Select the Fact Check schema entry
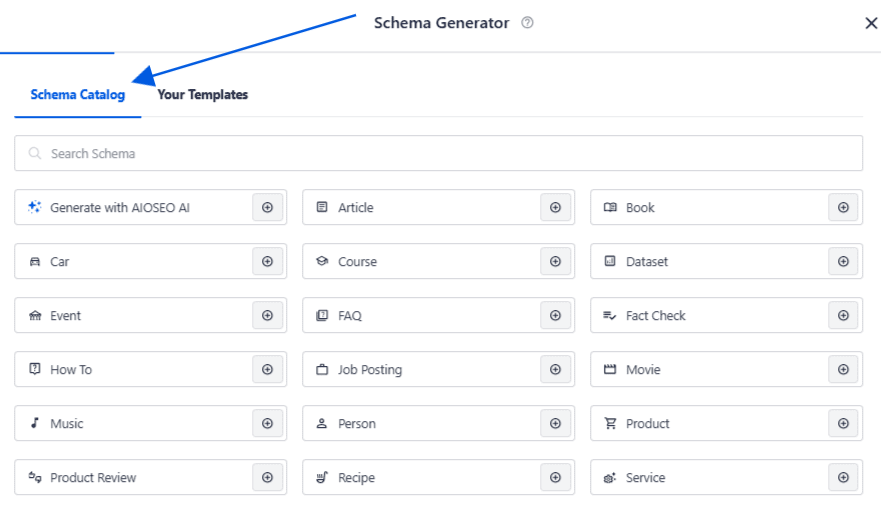 coord(726,315)
